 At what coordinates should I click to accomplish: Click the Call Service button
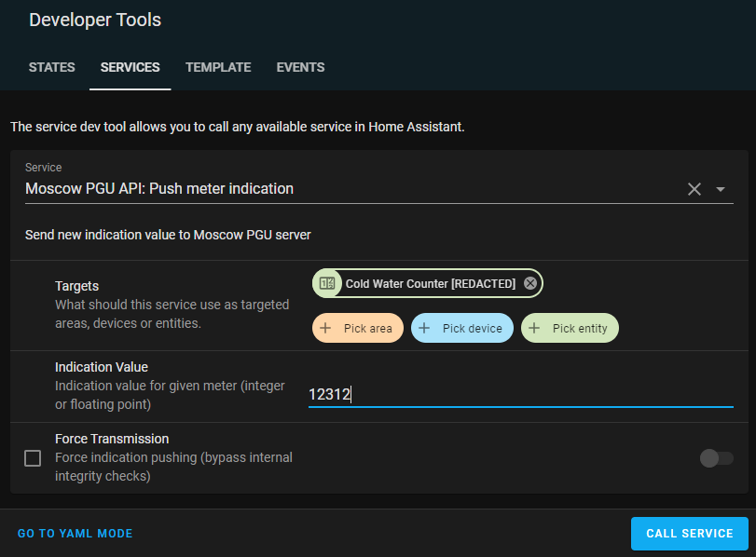click(x=690, y=534)
